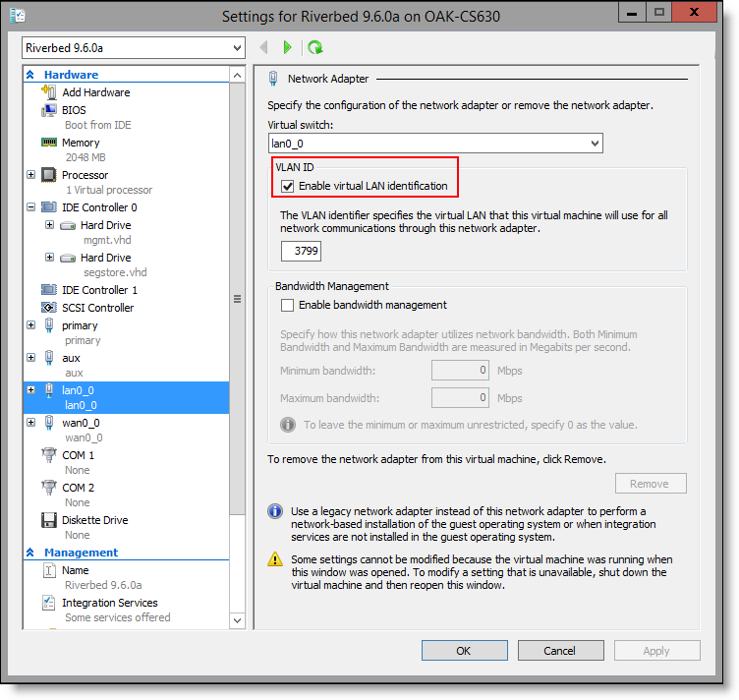The width and height of the screenshot is (739, 700).
Task: Expand the aux adapter node
Action: pyautogui.click(x=31, y=358)
